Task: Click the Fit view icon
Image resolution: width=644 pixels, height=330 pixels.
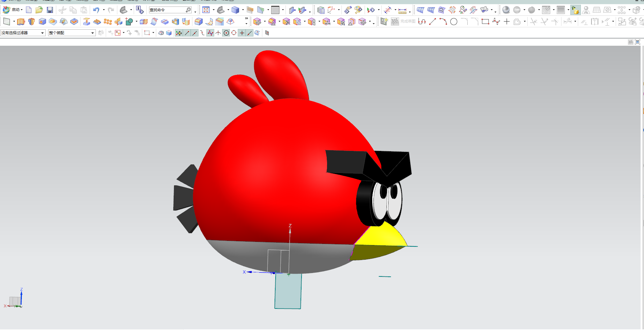Action: 206,10
